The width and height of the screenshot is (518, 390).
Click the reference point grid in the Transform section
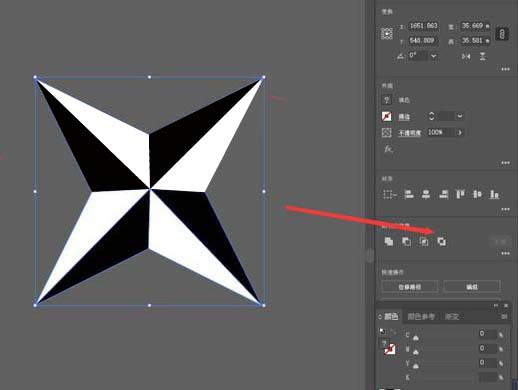[387, 34]
